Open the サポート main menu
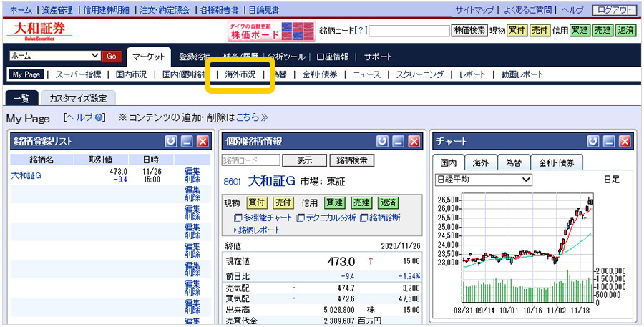 [x=378, y=57]
